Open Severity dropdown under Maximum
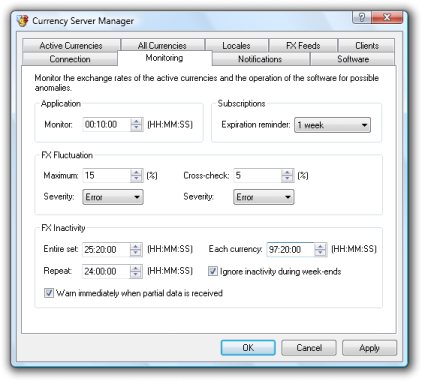The width and height of the screenshot is (422, 381). (x=113, y=197)
